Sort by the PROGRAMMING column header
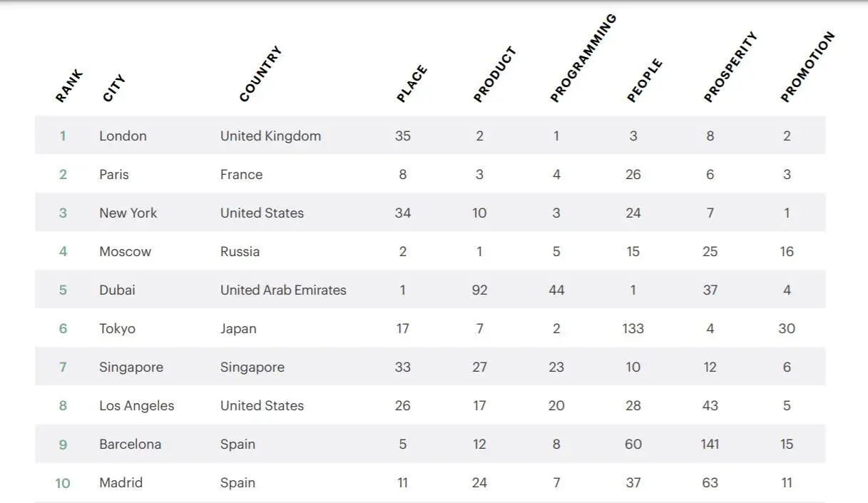The width and height of the screenshot is (868, 503). pos(583,59)
